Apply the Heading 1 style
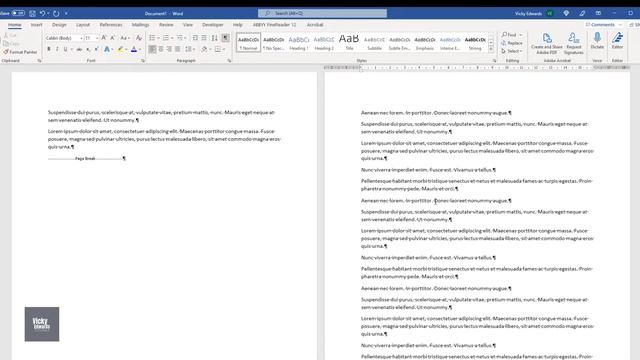The width and height of the screenshot is (640, 360). click(299, 43)
